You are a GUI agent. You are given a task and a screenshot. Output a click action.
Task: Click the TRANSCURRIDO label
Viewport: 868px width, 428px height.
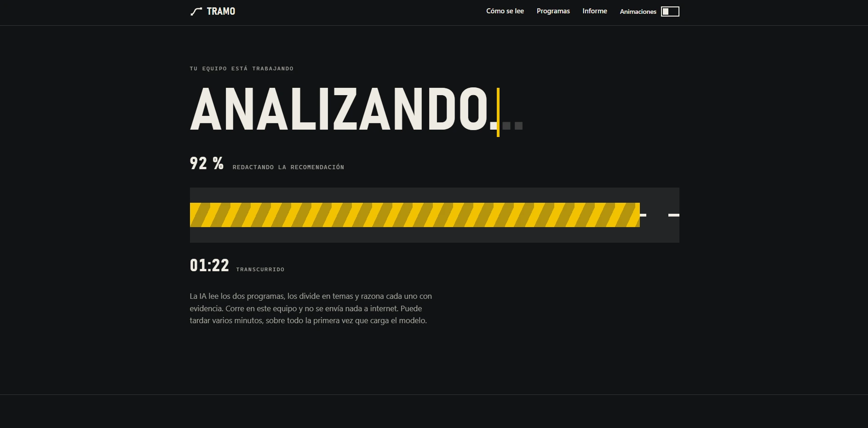coord(260,269)
